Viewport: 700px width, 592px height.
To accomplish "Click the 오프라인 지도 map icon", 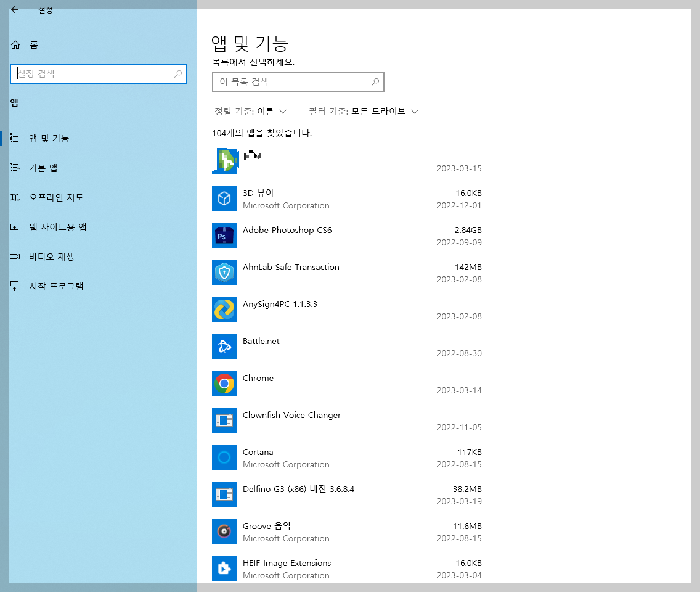I will tap(15, 197).
